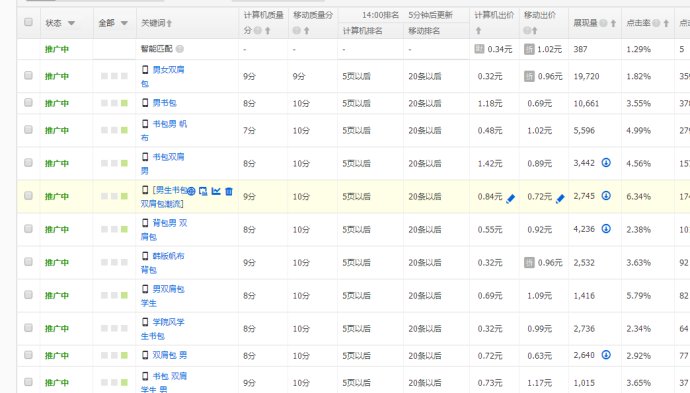Viewport: 690px width, 393px height.
Task: Click the discount badge beside 0.96元 in 韩版帆布背包 row
Action: click(529, 263)
